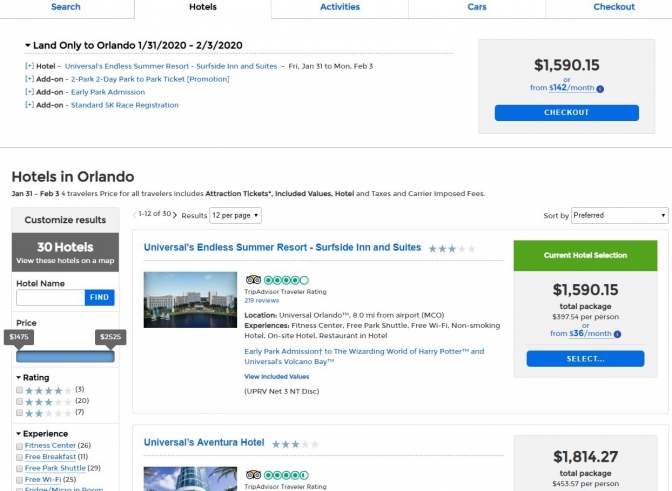This screenshot has height=491, width=672.
Task: Click from $36/month financing link
Action: [x=581, y=333]
